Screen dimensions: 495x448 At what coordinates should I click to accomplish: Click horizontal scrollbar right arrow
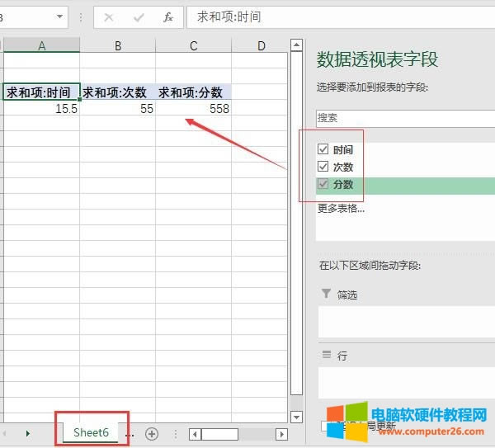pos(281,434)
